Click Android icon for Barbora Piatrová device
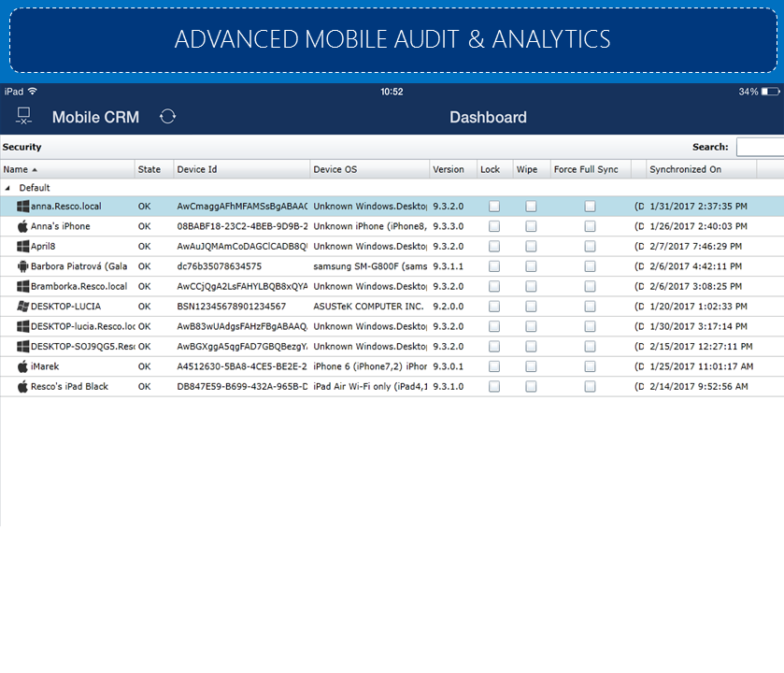The image size is (784, 673). tap(22, 266)
